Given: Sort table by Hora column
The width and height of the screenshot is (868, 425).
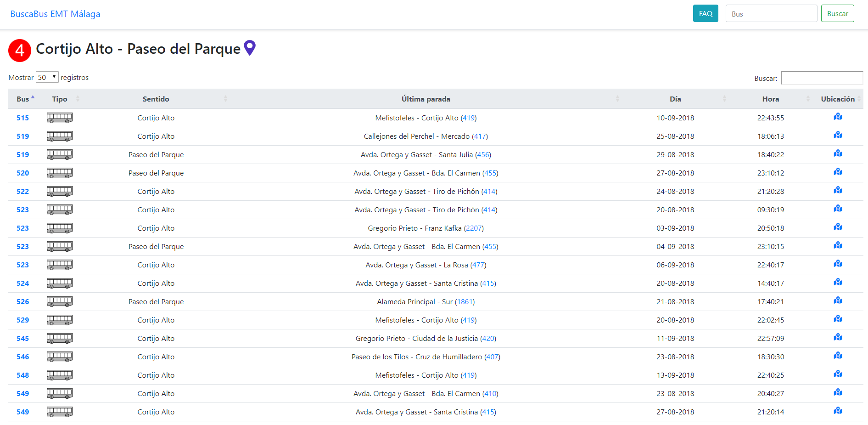Looking at the screenshot, I should click(x=771, y=99).
